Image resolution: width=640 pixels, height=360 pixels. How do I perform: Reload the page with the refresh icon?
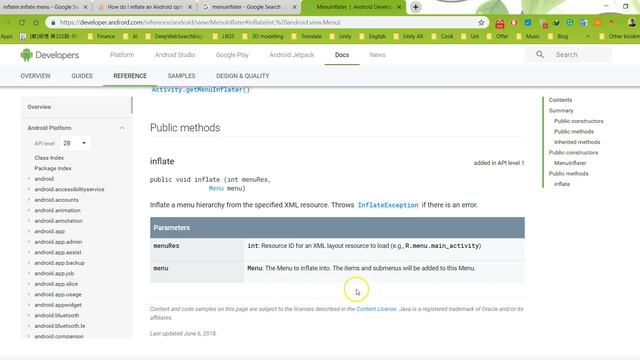pyautogui.click(x=22, y=22)
